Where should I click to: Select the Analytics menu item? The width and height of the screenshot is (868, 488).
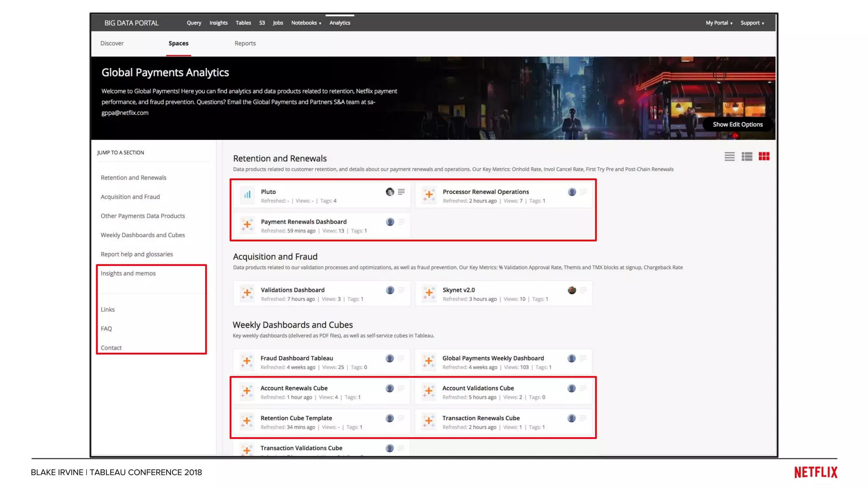(340, 23)
